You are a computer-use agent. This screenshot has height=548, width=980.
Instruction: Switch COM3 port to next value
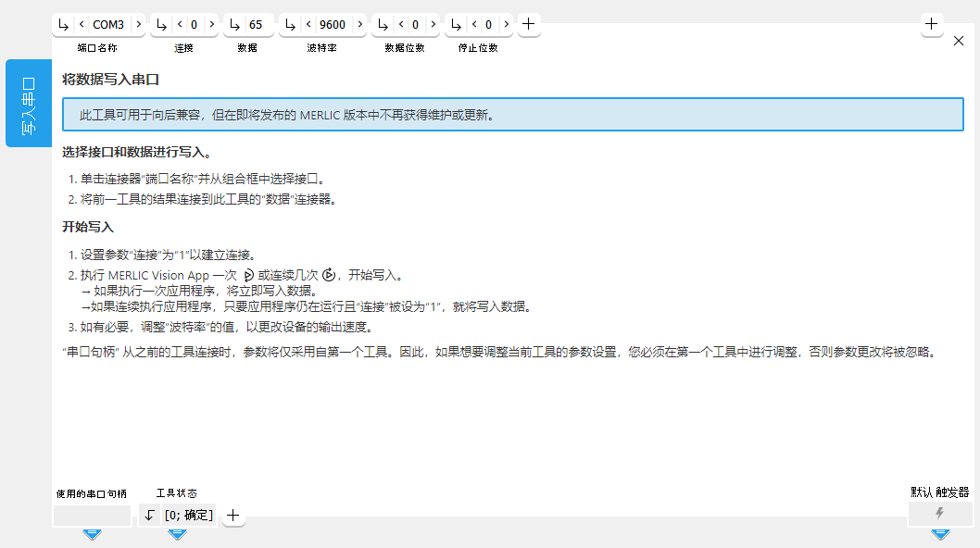[x=138, y=25]
